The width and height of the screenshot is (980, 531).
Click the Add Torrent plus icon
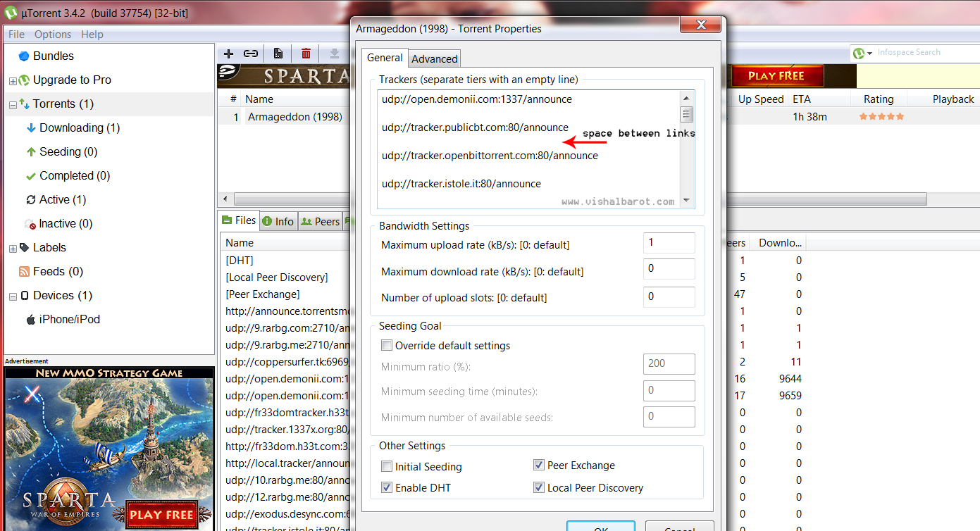tap(228, 54)
